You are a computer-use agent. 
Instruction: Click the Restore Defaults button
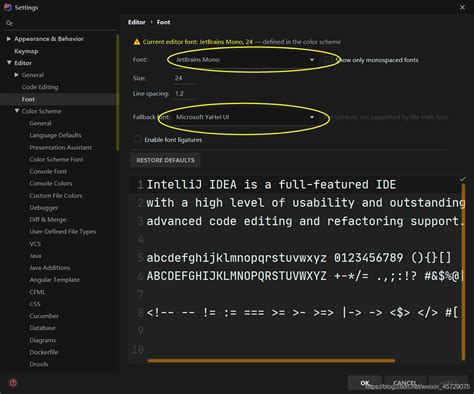point(165,160)
